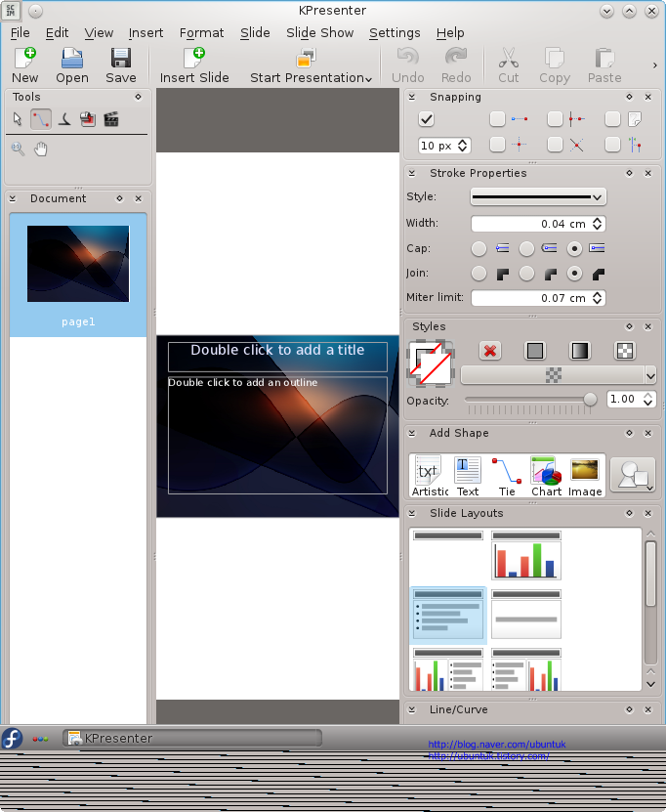This screenshot has height=812, width=666.
Task: Select the default arrow selection tool
Action: click(17, 119)
